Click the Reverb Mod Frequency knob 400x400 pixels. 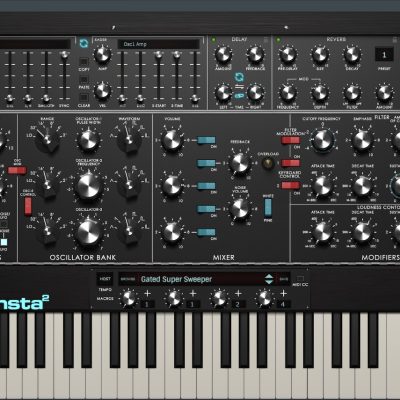tap(287, 93)
